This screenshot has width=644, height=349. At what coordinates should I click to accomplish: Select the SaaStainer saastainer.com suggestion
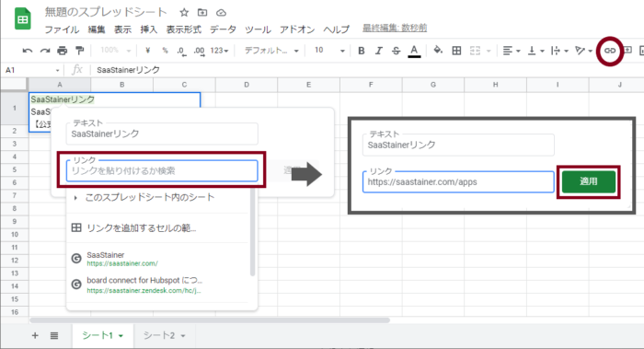pos(157,259)
